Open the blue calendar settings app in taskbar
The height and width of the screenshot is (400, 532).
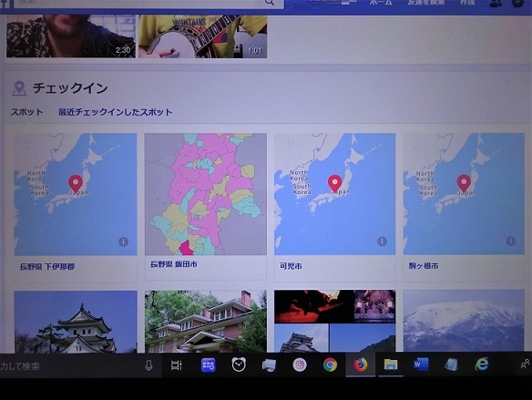[x=208, y=365]
